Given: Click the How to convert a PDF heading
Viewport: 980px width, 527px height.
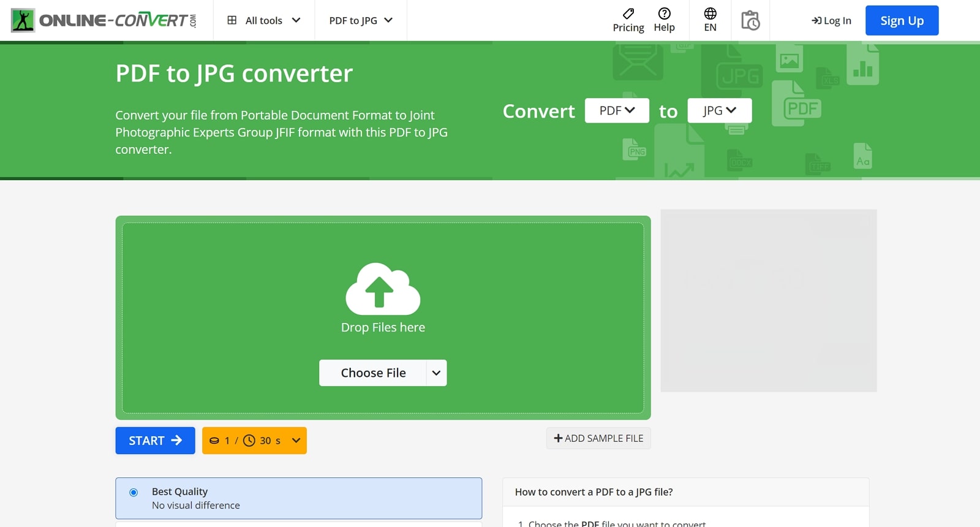Looking at the screenshot, I should coord(594,492).
